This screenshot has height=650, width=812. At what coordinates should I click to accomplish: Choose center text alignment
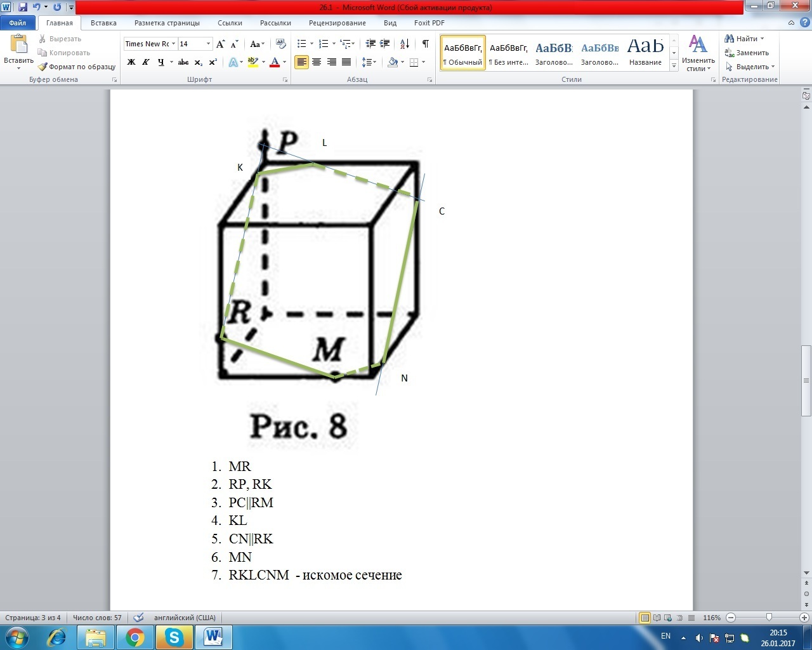pyautogui.click(x=317, y=62)
